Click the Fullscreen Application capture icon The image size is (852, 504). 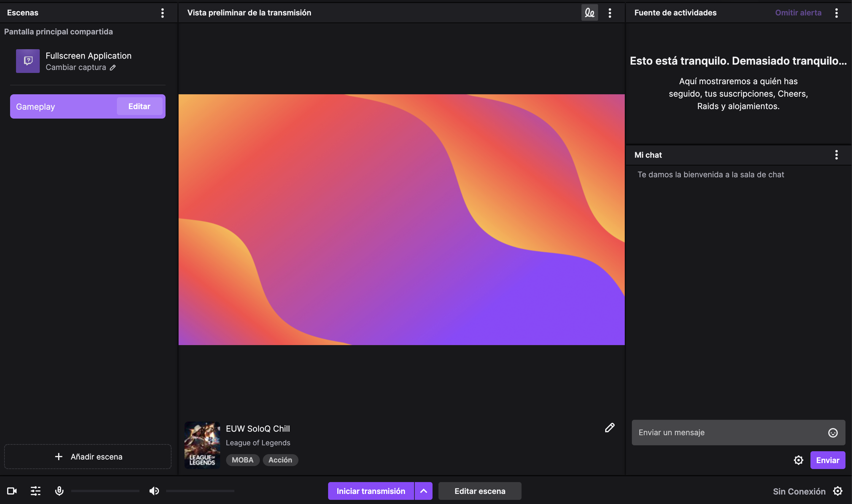pos(28,61)
